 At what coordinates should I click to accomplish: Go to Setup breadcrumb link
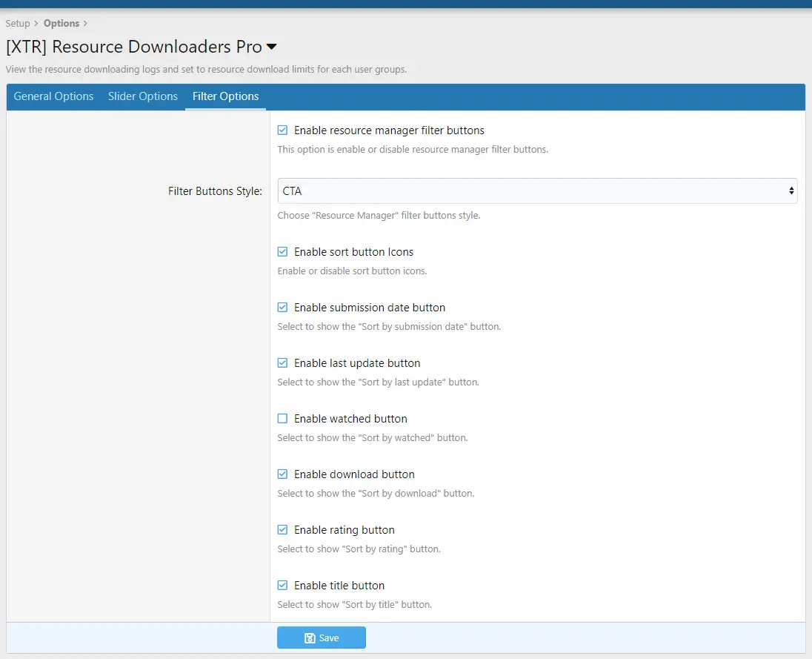point(18,23)
